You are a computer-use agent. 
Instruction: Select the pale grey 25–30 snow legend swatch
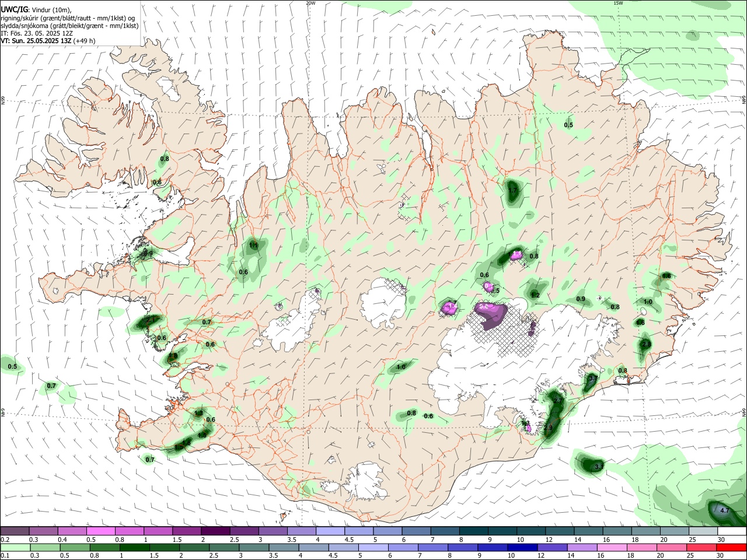(703, 531)
